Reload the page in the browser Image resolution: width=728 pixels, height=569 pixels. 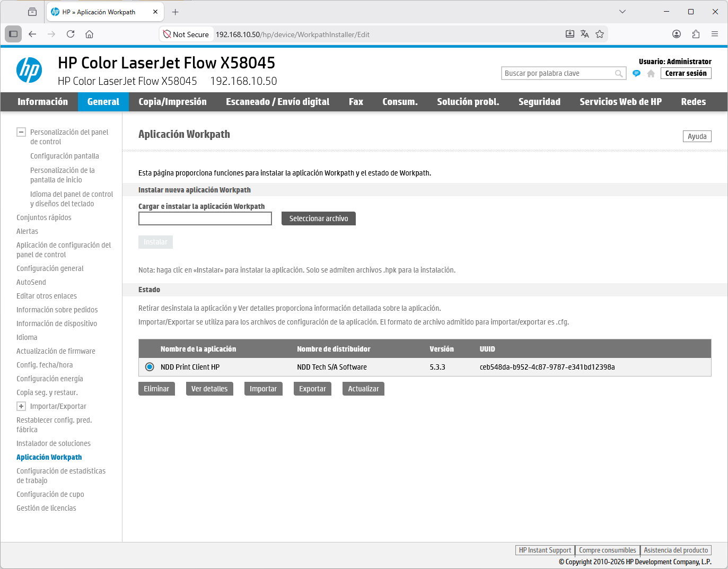[71, 34]
